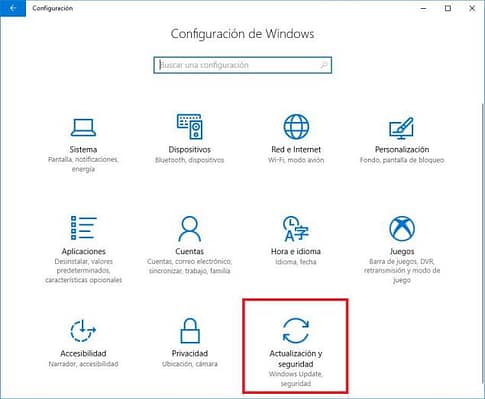485x399 pixels.
Task: Open the Personalización paintbrush icon
Action: point(402,128)
